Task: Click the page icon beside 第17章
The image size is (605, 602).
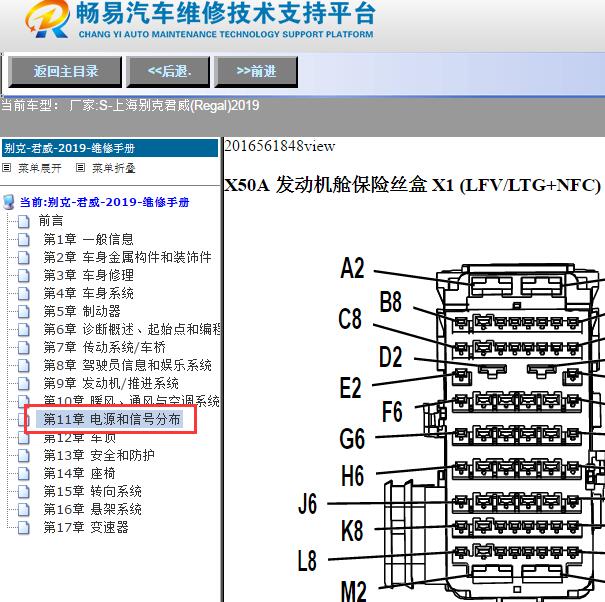Action: pos(24,528)
